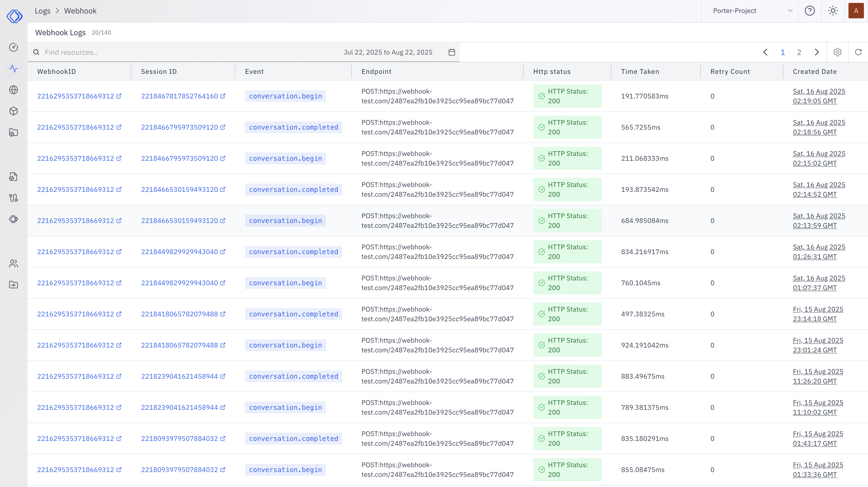Screen dimensions: 868x487
Task: Select the globe icon in the left sidebar
Action: (14, 90)
